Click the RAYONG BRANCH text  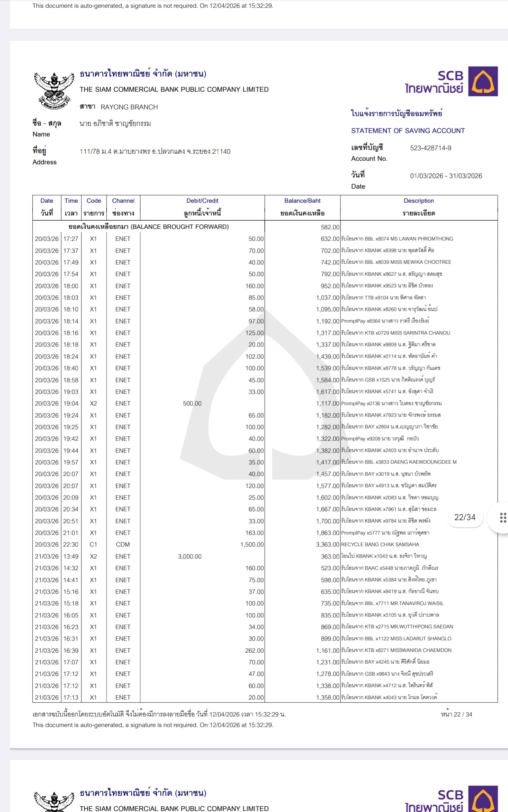coord(129,107)
